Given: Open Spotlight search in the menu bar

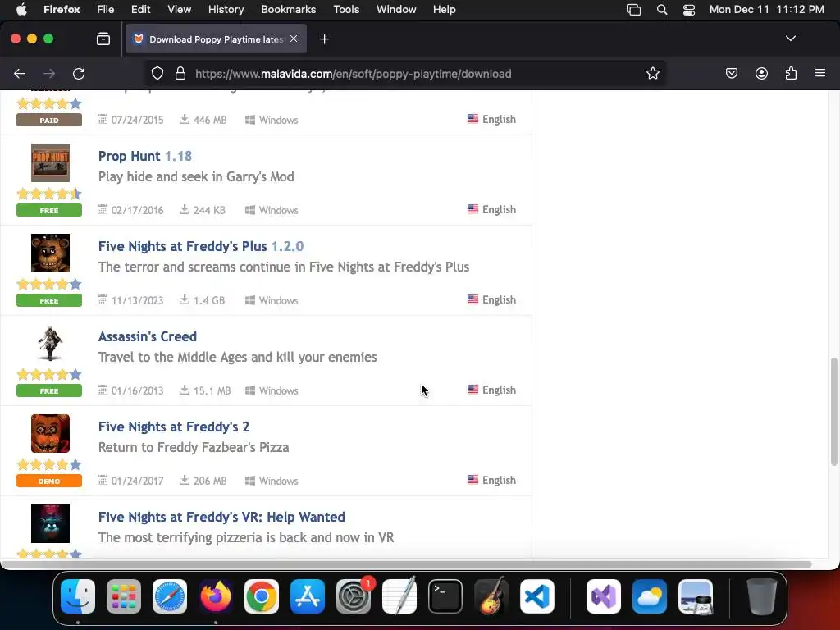Looking at the screenshot, I should [x=662, y=10].
